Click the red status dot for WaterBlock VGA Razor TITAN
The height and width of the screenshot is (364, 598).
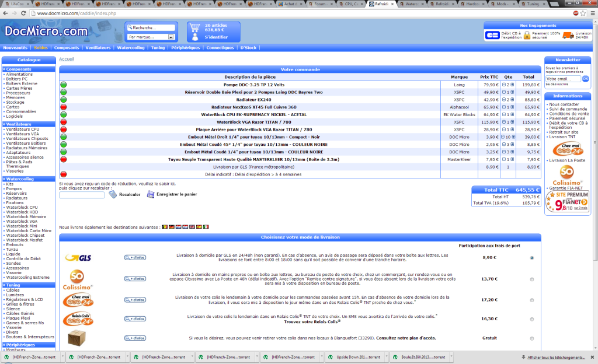point(63,122)
